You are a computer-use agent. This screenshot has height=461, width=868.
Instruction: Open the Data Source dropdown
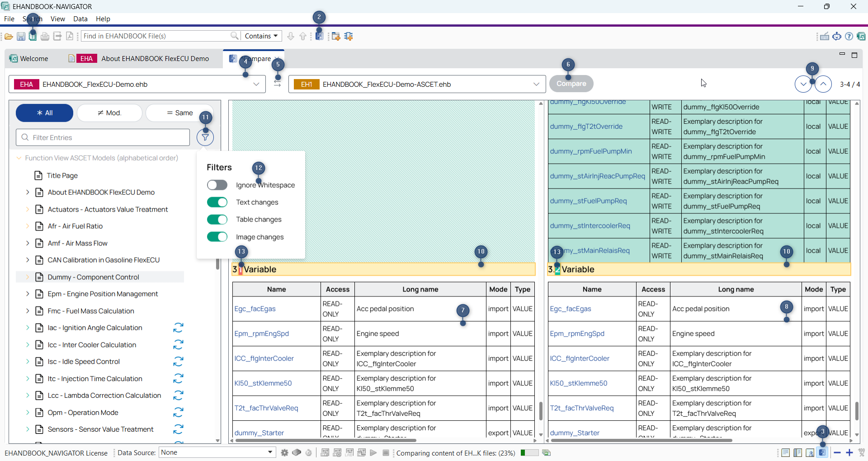(217, 452)
